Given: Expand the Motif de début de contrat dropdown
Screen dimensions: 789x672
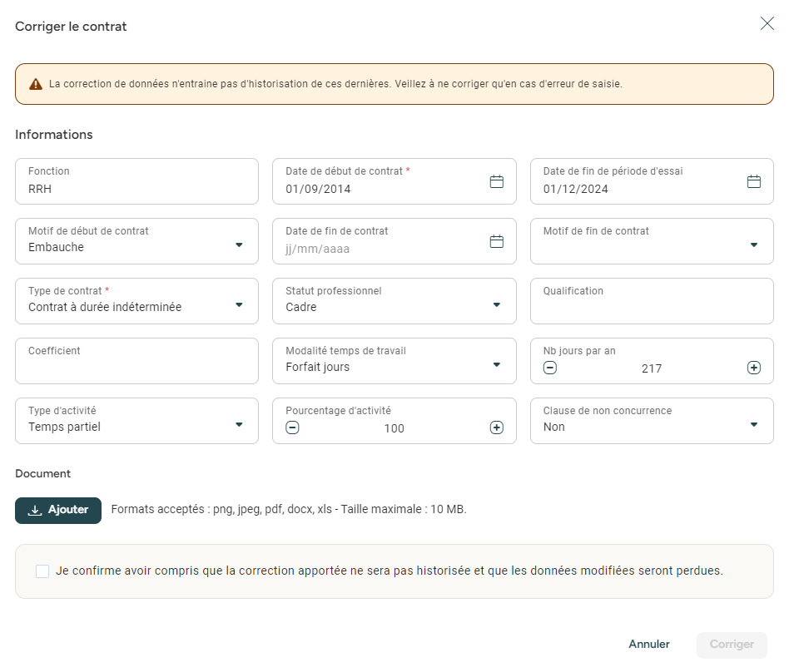Looking at the screenshot, I should point(239,245).
